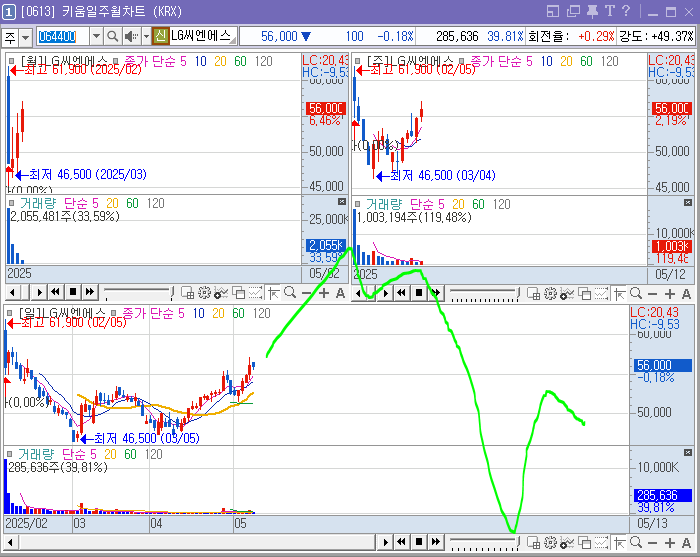Click play button on daily chart toolbar

(x=385, y=542)
